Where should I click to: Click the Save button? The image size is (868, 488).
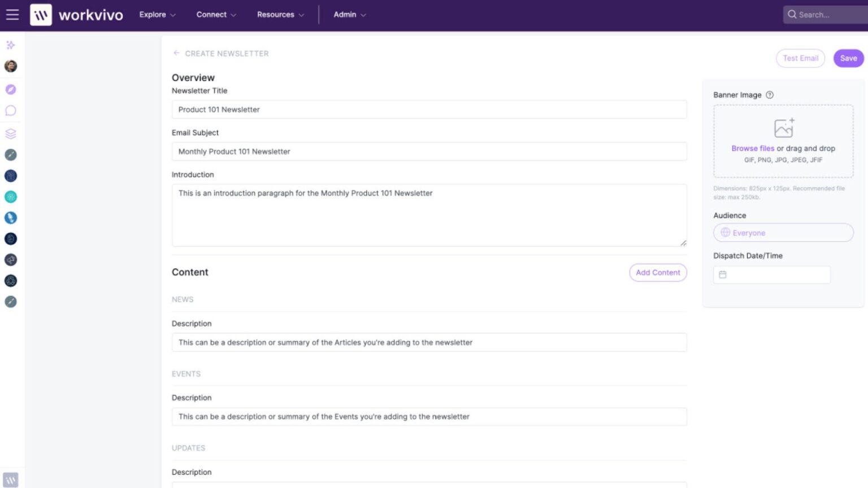pyautogui.click(x=848, y=58)
